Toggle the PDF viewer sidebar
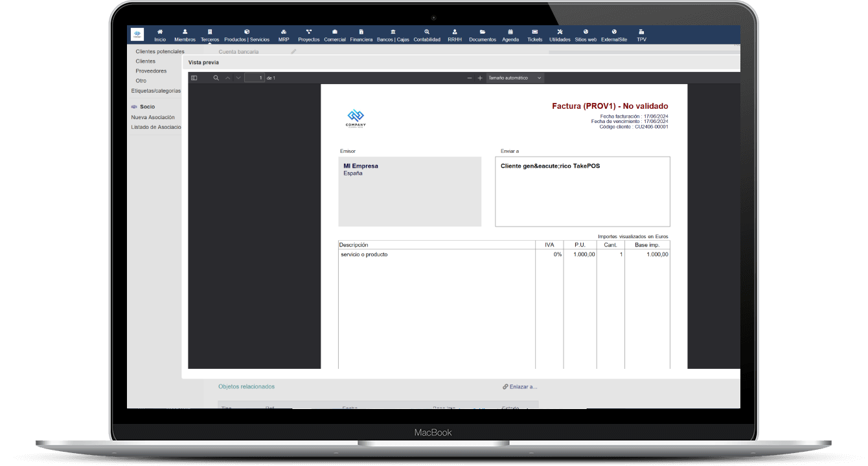This screenshot has width=868, height=466. pyautogui.click(x=194, y=78)
